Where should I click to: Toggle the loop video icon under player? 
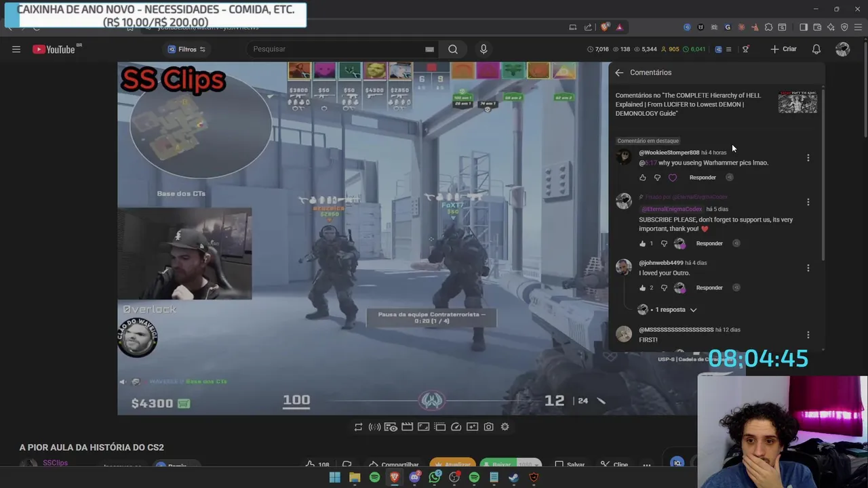coord(358,427)
